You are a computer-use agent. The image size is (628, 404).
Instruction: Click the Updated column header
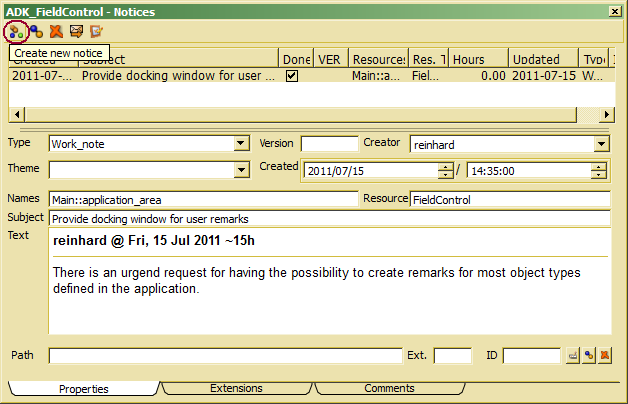(x=537, y=59)
